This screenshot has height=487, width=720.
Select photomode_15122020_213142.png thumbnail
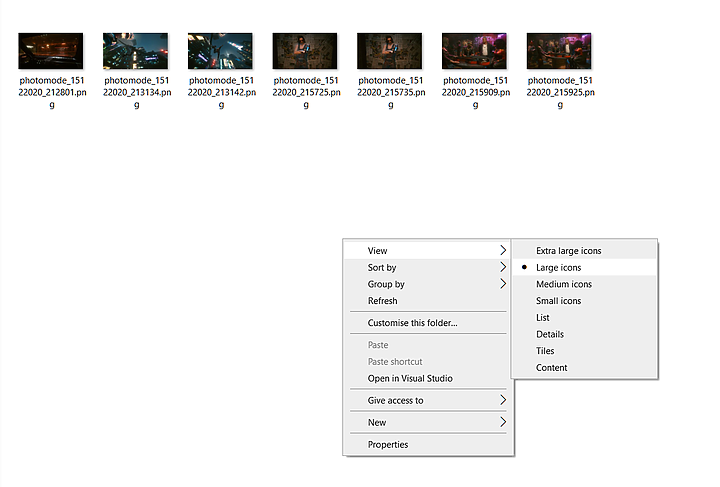[x=220, y=51]
